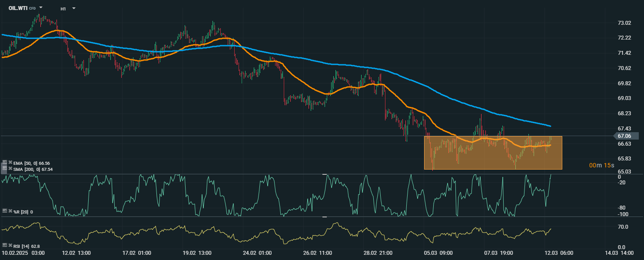
Task: Click the 14.03 14:00 time label
Action: point(620,253)
